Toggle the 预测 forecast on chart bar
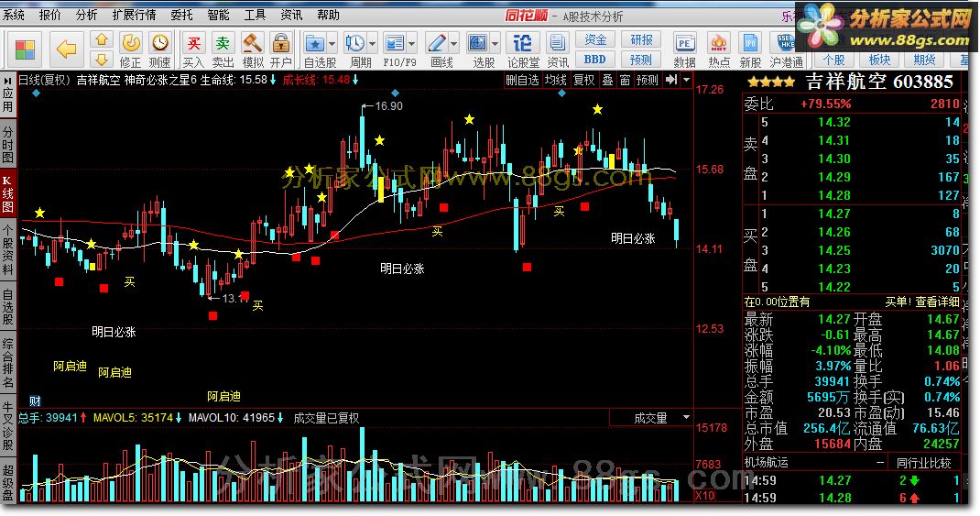This screenshot has width=980, height=516. click(648, 80)
